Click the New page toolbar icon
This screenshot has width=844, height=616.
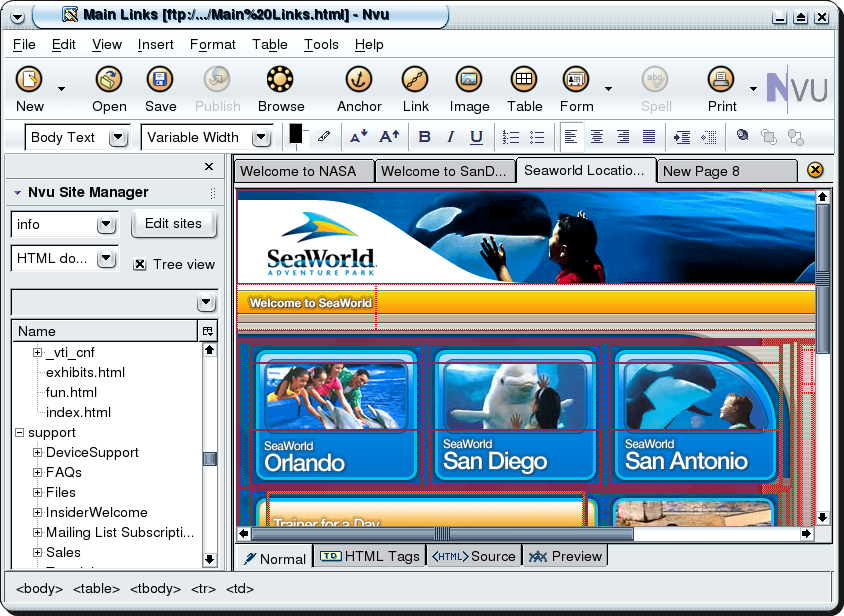click(29, 80)
